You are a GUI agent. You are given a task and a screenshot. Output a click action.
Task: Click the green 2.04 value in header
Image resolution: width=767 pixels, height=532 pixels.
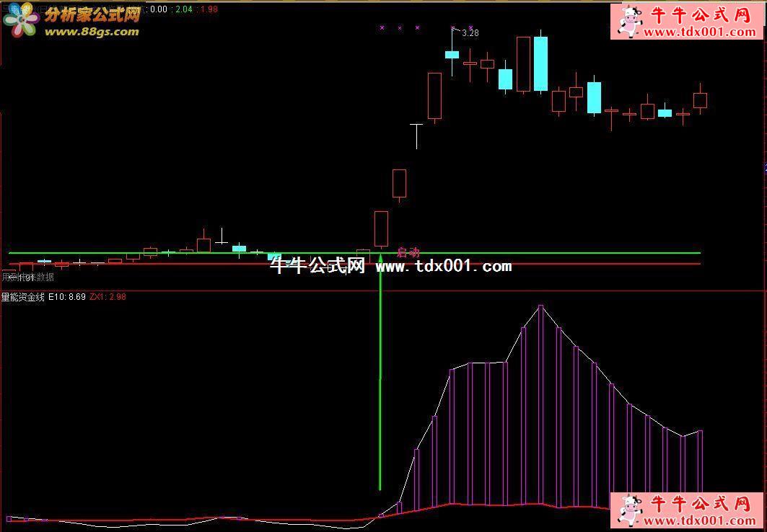tap(184, 9)
